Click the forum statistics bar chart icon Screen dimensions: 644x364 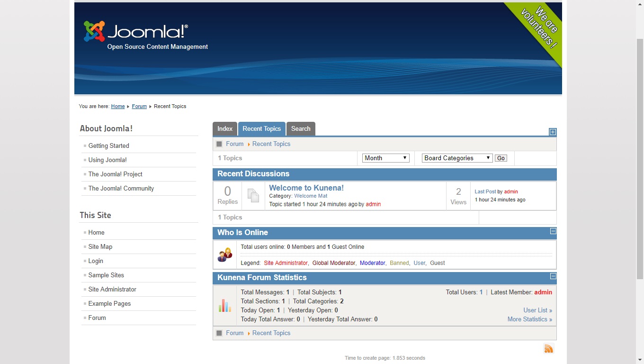(x=225, y=305)
